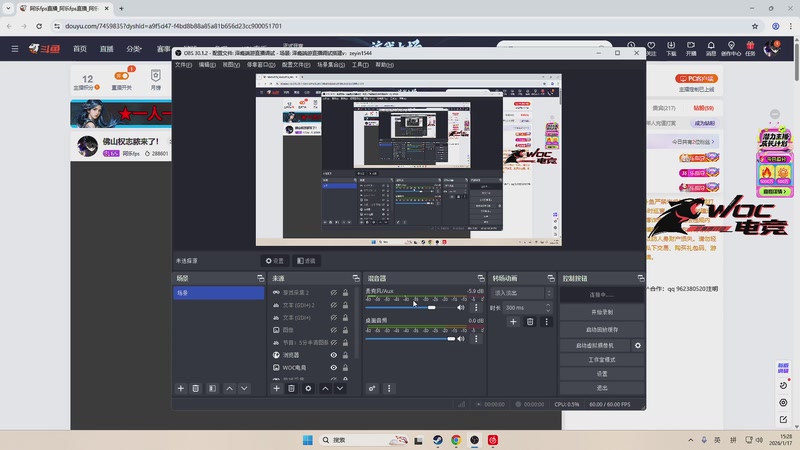
Task: Show the 图像 source
Action: [334, 330]
